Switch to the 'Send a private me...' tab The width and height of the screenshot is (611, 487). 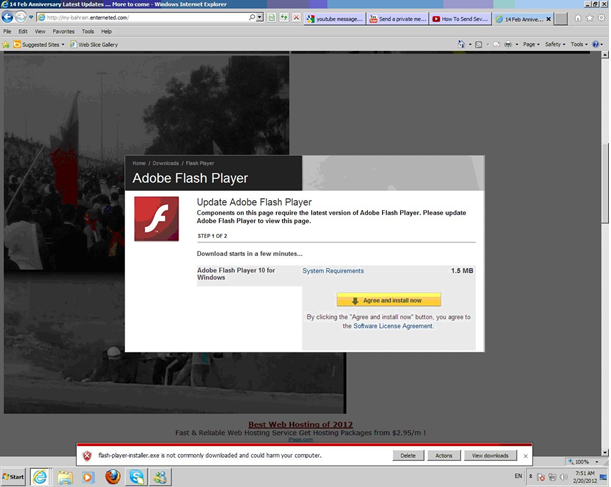click(398, 19)
